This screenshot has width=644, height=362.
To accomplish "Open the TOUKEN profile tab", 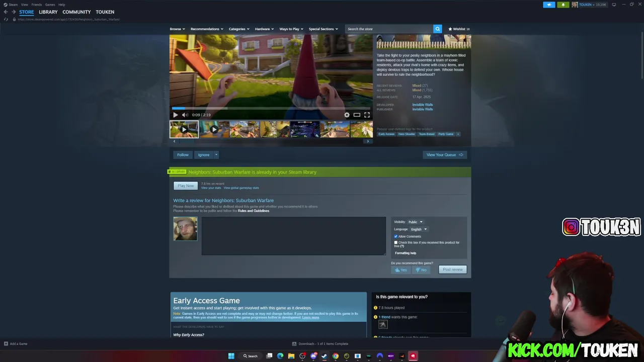I will click(105, 12).
